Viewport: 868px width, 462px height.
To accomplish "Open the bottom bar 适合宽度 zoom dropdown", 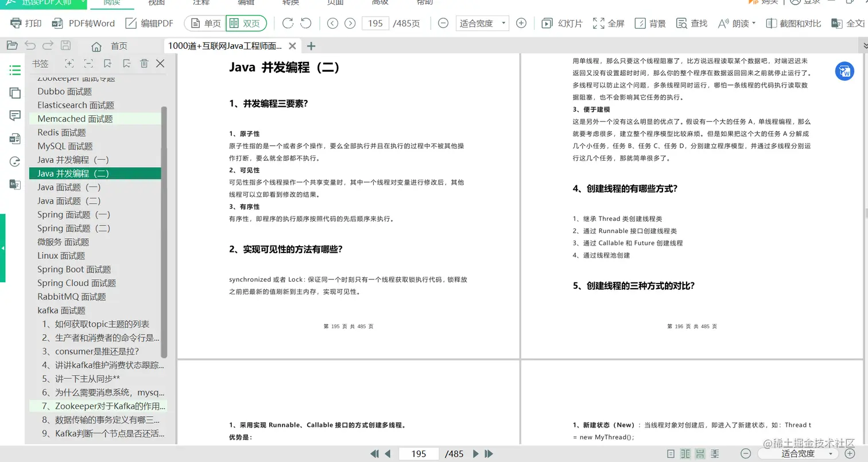I will point(798,453).
